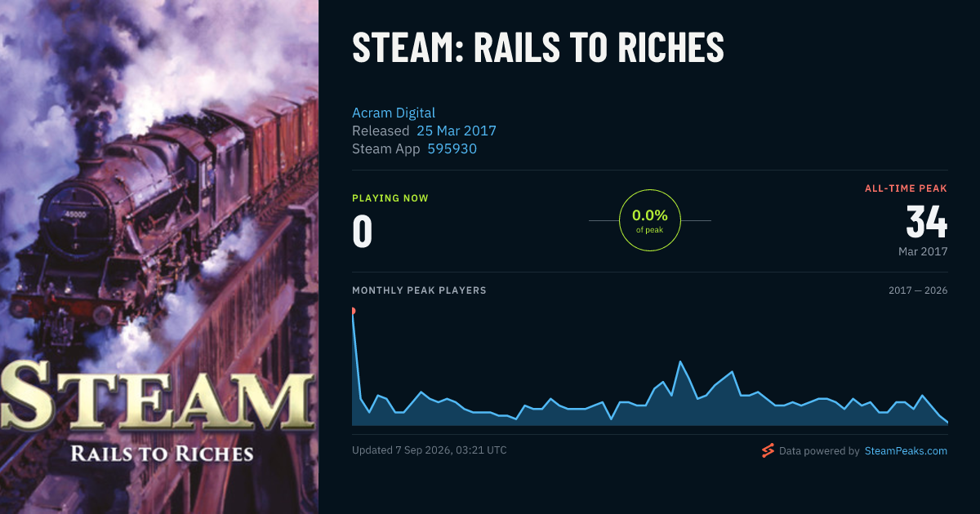This screenshot has width=980, height=514.
Task: Click the Updated 7 Sep 2026 timestamp
Action: pos(430,450)
